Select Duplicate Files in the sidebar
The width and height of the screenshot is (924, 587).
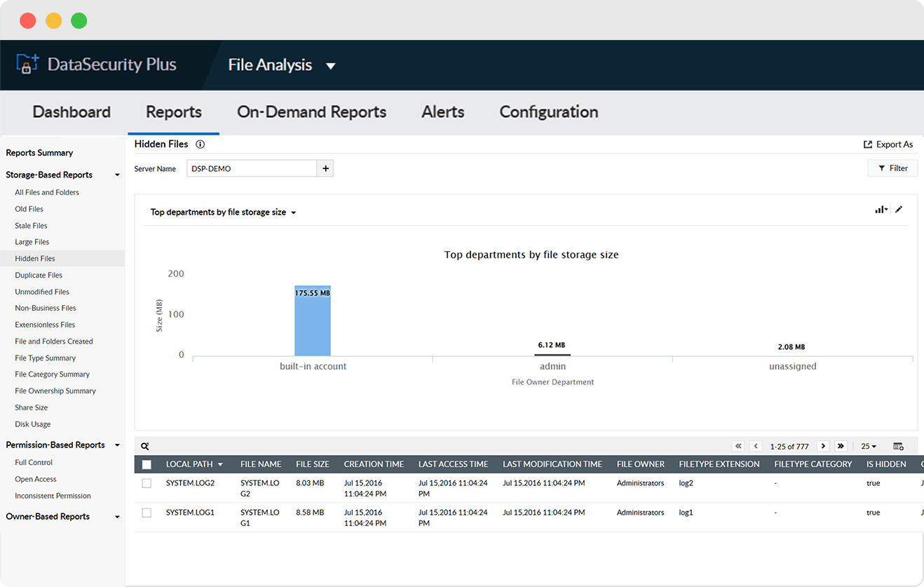(39, 275)
